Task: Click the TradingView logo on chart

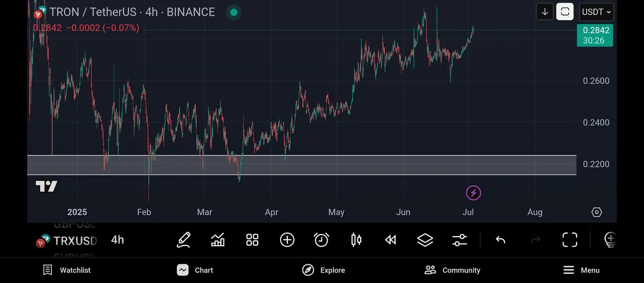Action: (x=46, y=186)
